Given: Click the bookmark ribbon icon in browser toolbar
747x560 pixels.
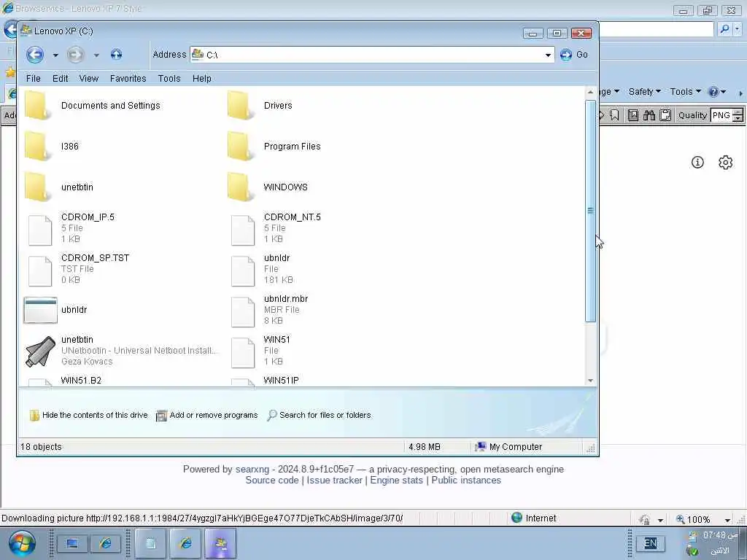Looking at the screenshot, I should pos(614,115).
